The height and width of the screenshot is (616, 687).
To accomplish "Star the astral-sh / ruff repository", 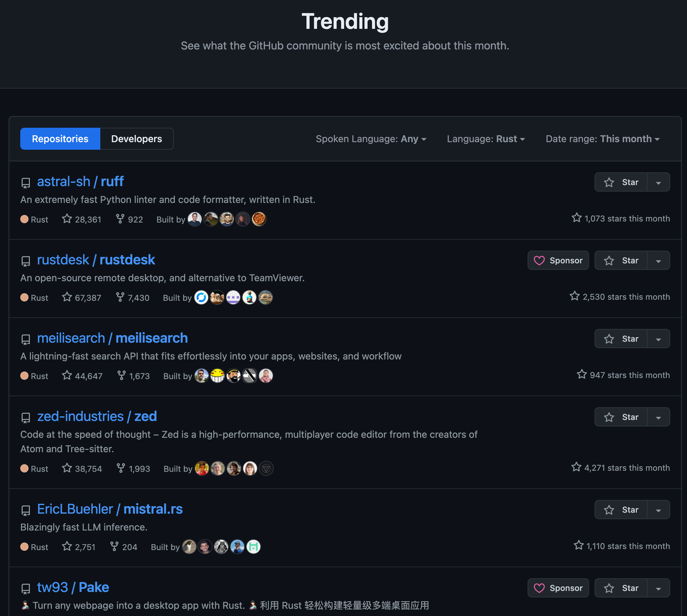I will coord(621,182).
